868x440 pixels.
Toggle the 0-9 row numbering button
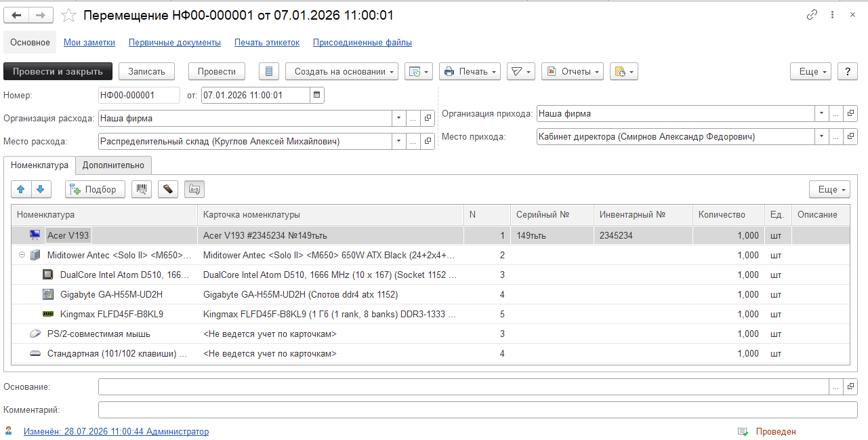pyautogui.click(x=194, y=189)
